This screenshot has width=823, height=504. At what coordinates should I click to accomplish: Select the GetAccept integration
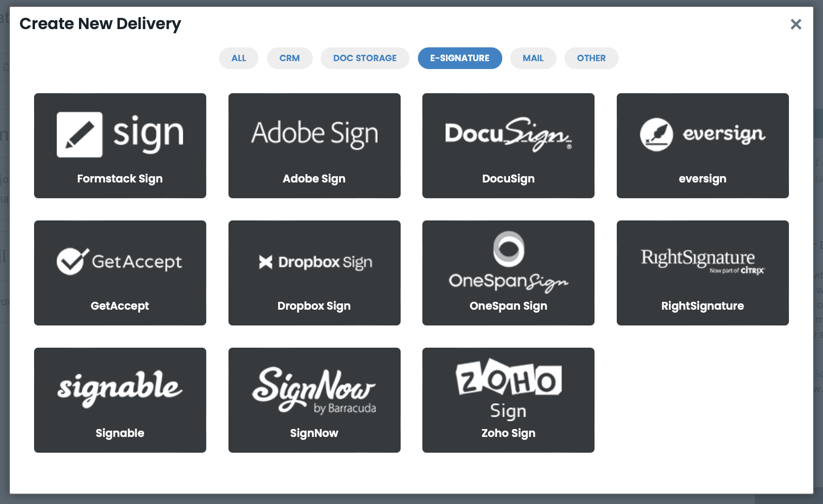point(120,273)
